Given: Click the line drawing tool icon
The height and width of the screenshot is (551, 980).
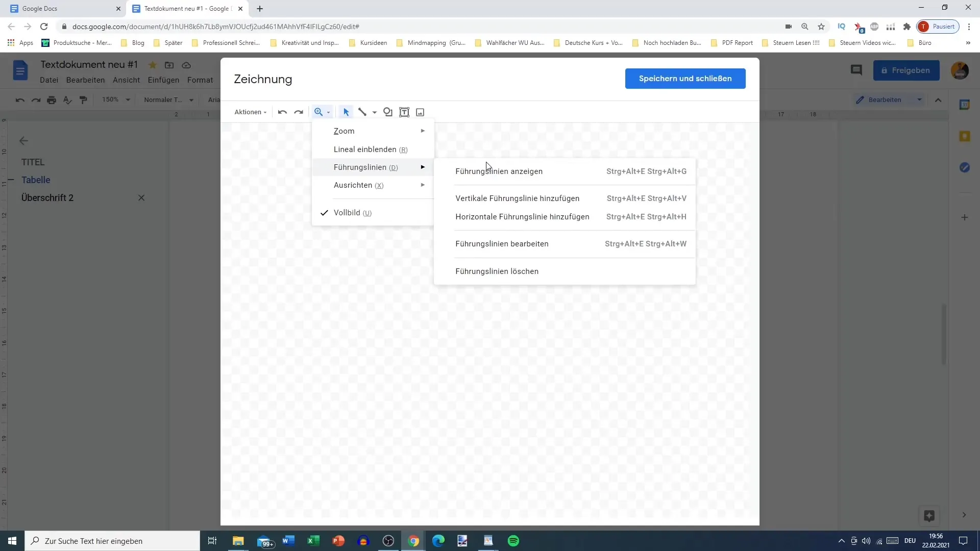Looking at the screenshot, I should click(363, 112).
